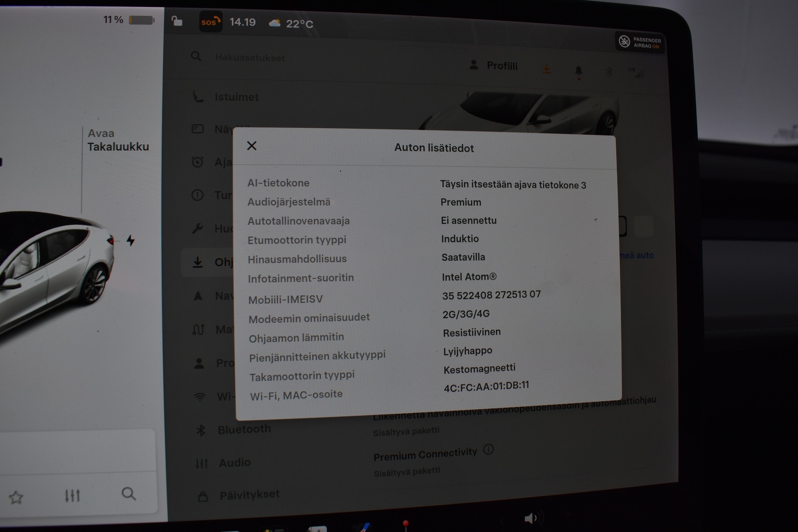Tap the SOS icon in the status bar
Screen dimensions: 798x532
pos(210,22)
